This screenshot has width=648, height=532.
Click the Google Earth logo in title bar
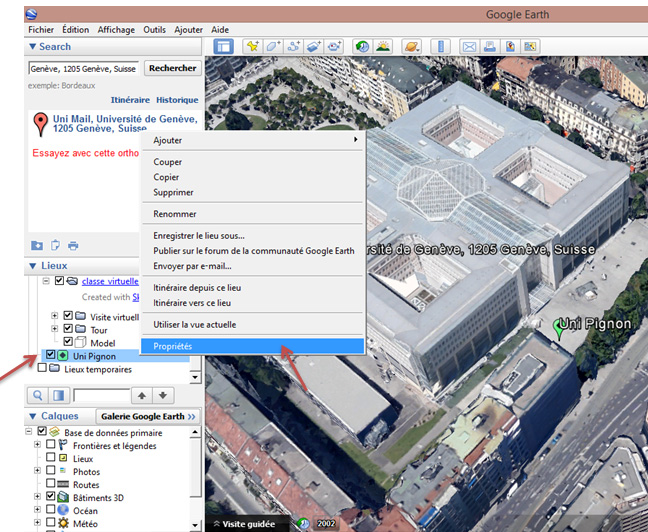pyautogui.click(x=32, y=14)
